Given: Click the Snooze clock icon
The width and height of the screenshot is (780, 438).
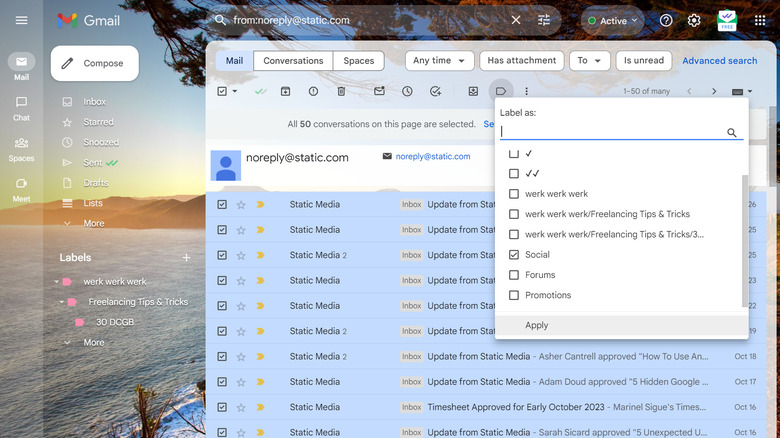Looking at the screenshot, I should coord(407,91).
